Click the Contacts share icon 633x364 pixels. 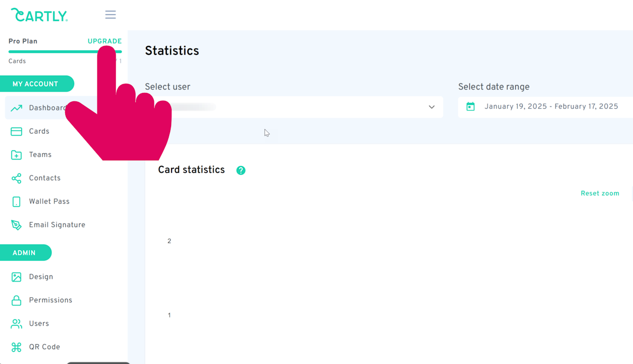point(16,178)
